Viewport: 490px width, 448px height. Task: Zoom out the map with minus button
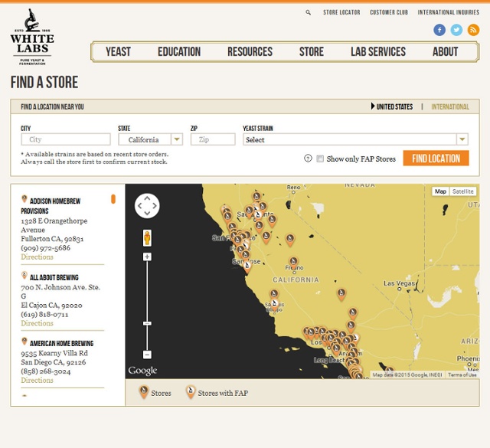147,355
